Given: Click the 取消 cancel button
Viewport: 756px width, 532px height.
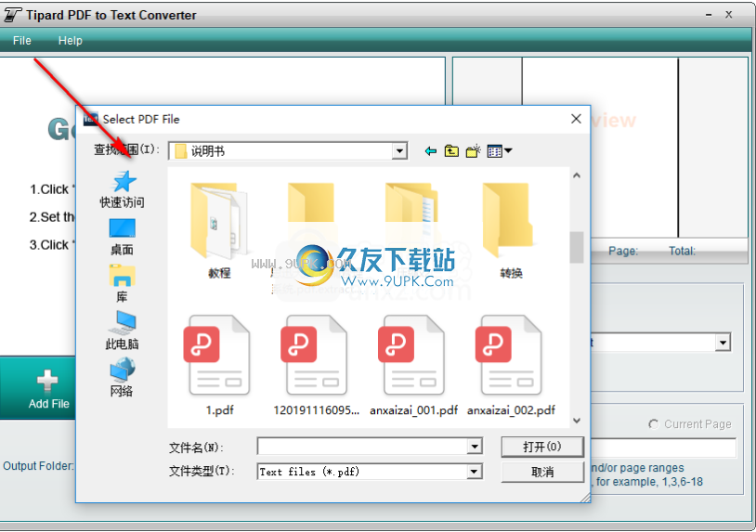Looking at the screenshot, I should [542, 473].
